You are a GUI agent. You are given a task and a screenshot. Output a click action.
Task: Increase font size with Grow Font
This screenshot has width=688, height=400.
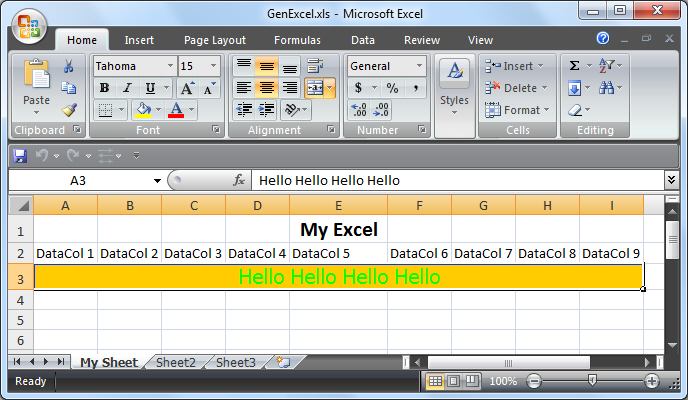[187, 88]
